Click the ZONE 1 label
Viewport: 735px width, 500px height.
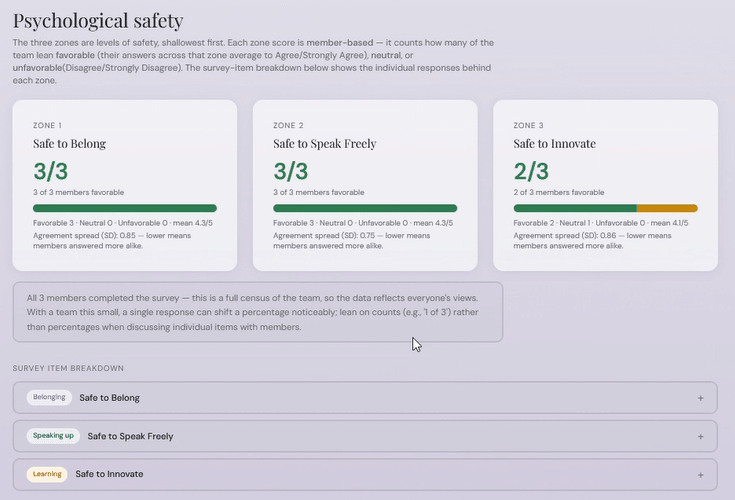pos(47,126)
